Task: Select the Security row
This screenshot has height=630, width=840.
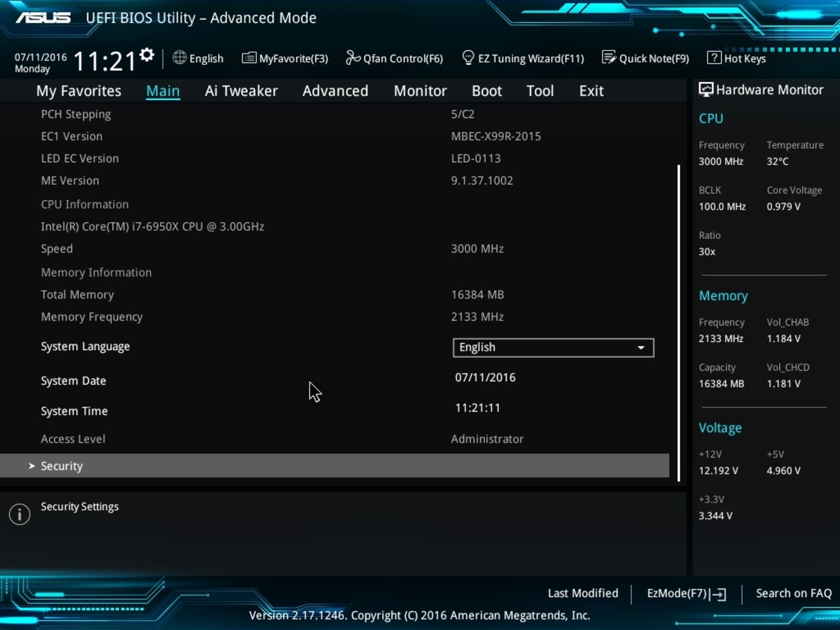Action: click(x=335, y=466)
